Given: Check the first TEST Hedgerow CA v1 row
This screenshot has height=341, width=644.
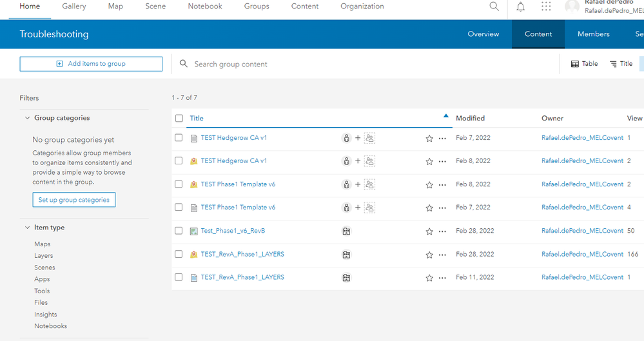Looking at the screenshot, I should (x=179, y=138).
